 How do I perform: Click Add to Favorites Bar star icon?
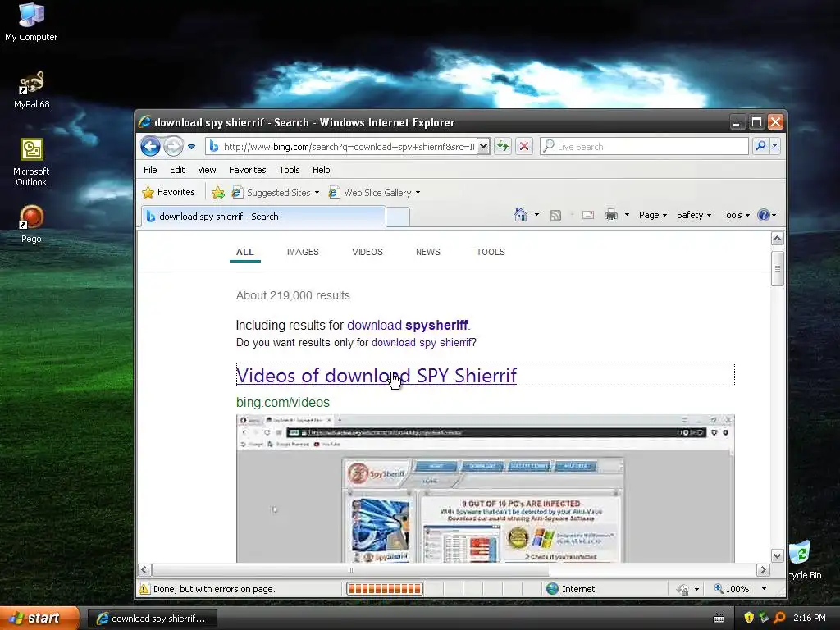coord(218,192)
